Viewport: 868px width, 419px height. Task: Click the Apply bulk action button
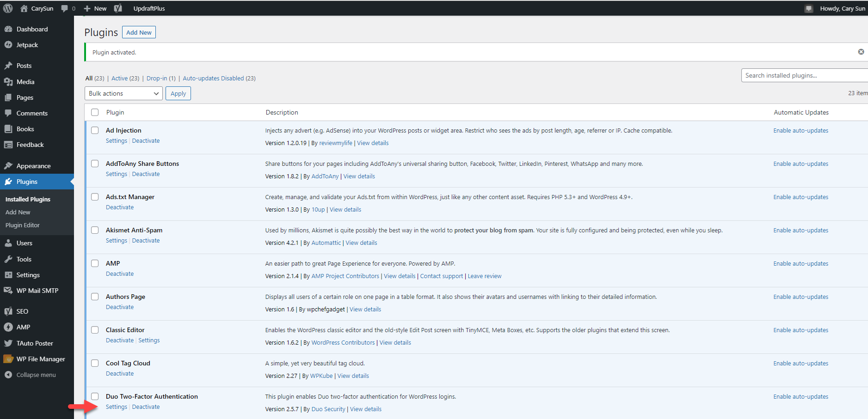[178, 93]
